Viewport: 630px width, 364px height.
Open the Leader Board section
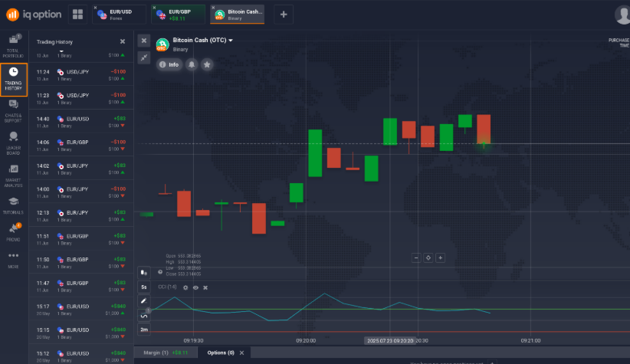pyautogui.click(x=14, y=143)
